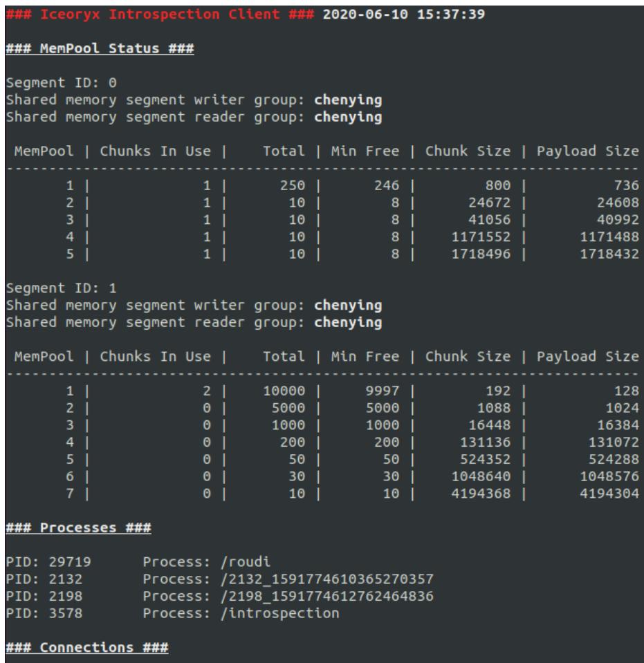The width and height of the screenshot is (644, 663).
Task: Click the Segment ID: 1 line
Action: (62, 288)
